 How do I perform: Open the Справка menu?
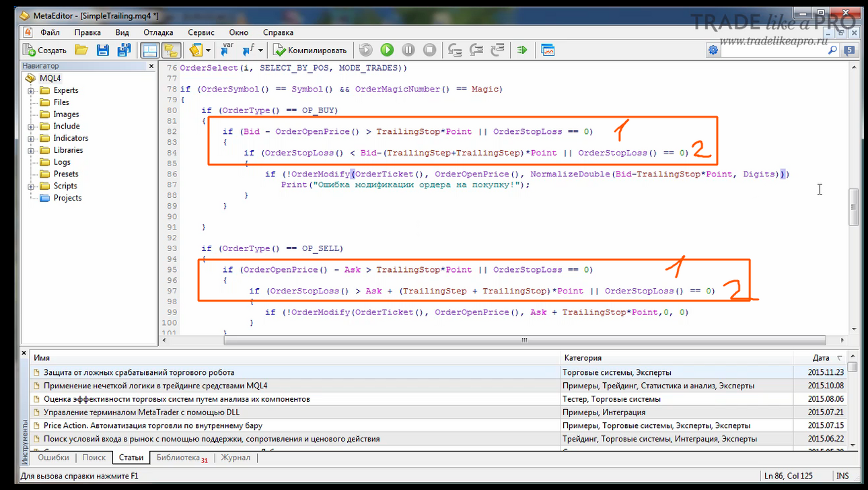tap(278, 32)
